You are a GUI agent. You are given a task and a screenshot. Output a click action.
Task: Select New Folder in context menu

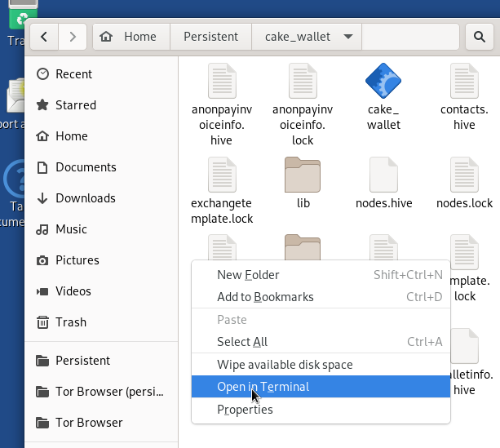tap(248, 275)
